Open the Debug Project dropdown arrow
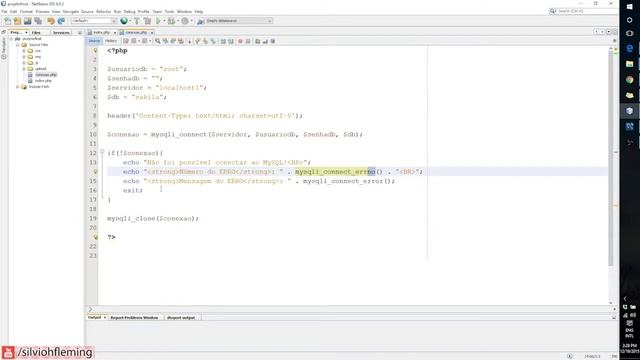The image size is (640, 360). [x=178, y=21]
